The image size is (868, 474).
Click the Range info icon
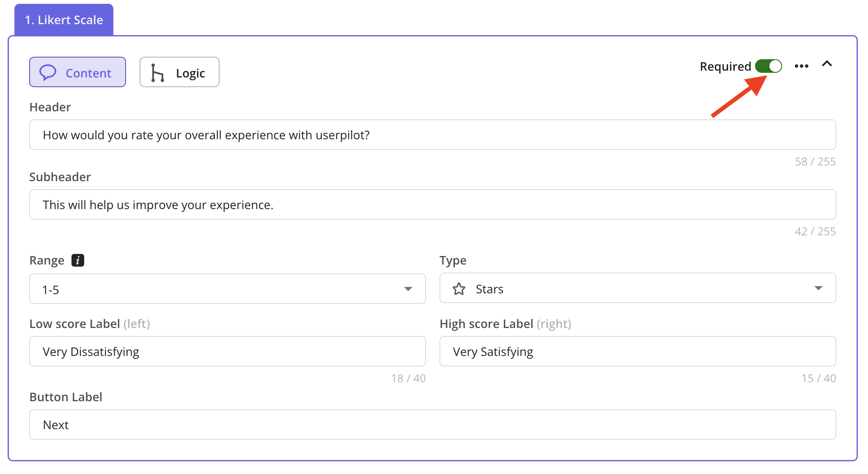tap(78, 260)
